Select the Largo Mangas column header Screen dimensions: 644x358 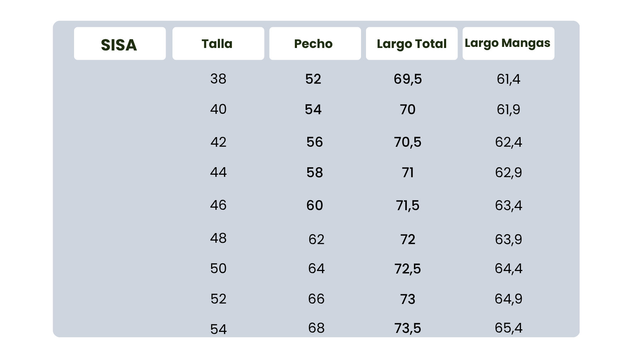507,43
